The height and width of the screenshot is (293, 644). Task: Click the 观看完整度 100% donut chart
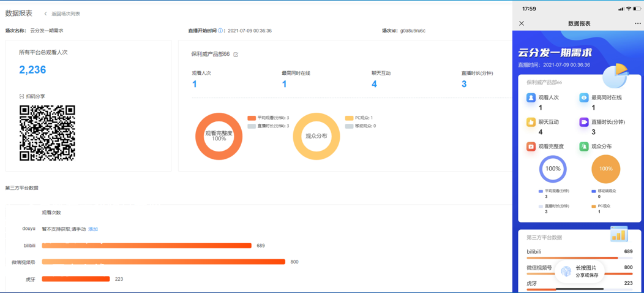point(219,136)
